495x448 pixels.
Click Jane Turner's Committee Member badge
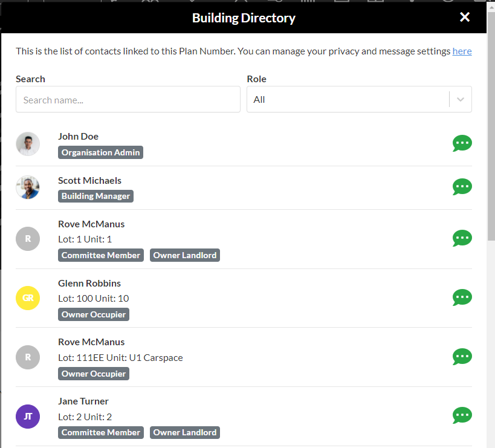tap(101, 432)
